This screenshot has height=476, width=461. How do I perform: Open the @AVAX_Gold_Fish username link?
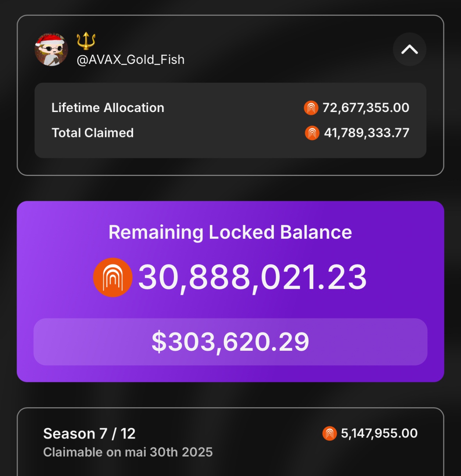click(x=131, y=59)
